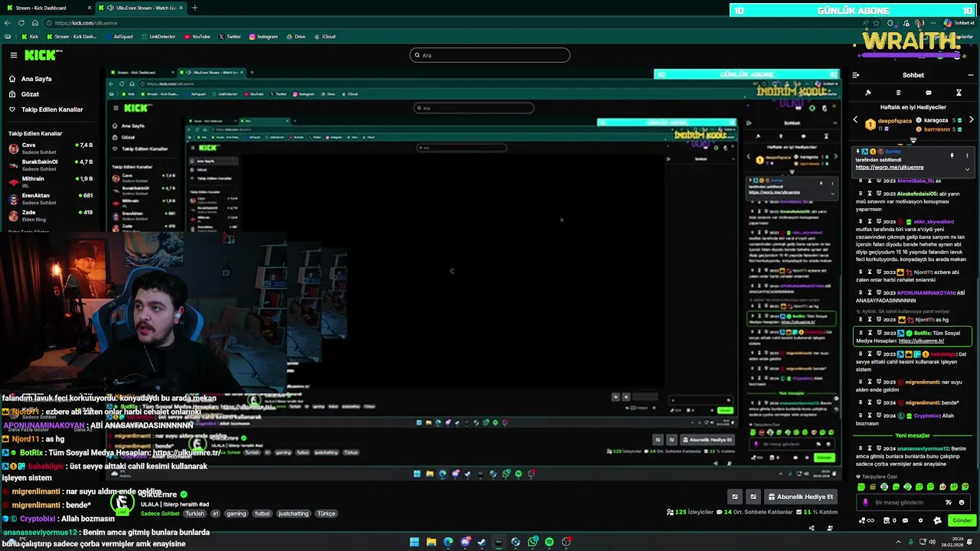Open Steam from the taskbar
The image size is (980, 551).
point(482,542)
